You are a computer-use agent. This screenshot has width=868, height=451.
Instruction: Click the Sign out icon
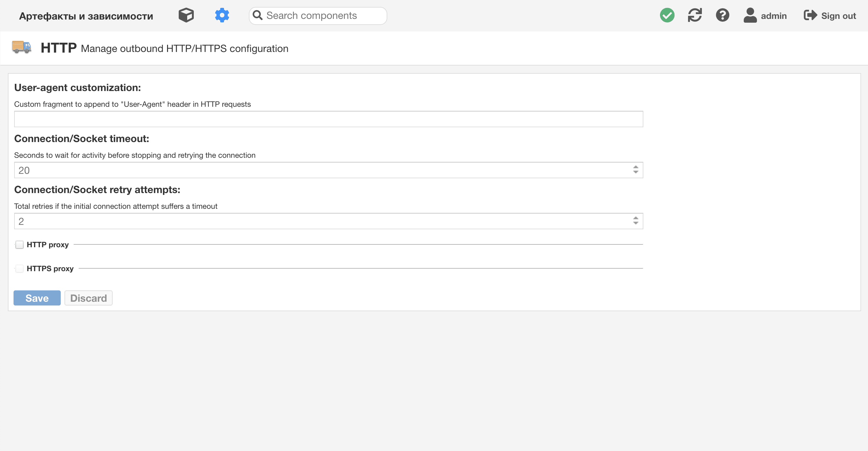(x=811, y=15)
